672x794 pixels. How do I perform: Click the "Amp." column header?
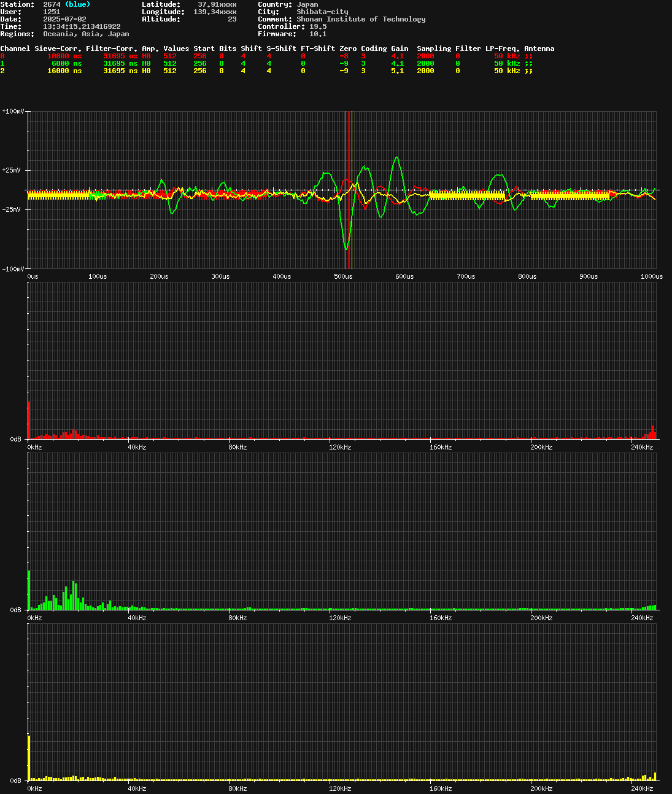click(x=150, y=49)
